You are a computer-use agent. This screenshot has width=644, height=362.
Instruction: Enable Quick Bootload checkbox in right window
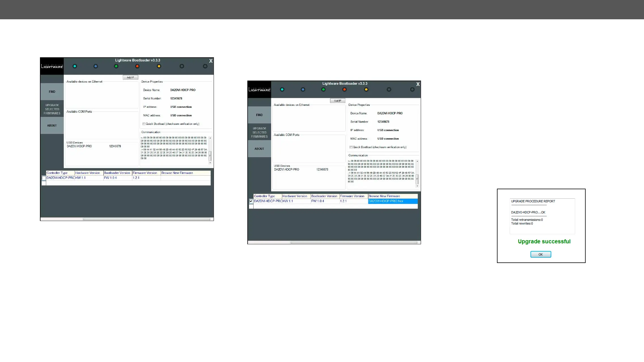pos(351,147)
